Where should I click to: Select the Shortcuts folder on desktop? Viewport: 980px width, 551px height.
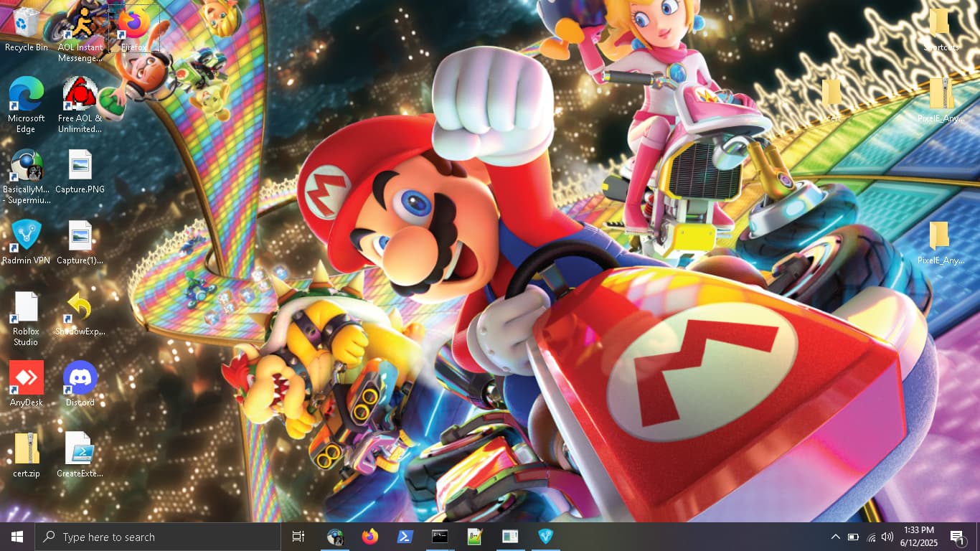(941, 29)
